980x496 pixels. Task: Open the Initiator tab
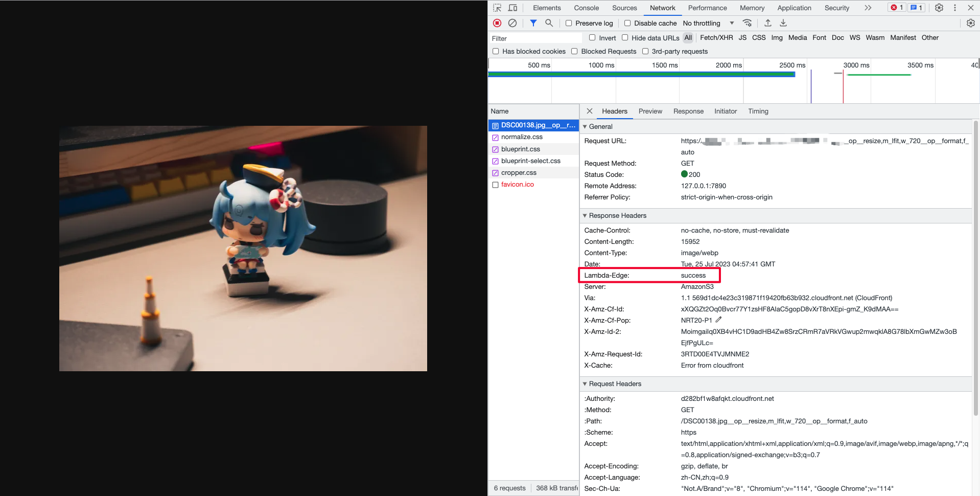726,111
